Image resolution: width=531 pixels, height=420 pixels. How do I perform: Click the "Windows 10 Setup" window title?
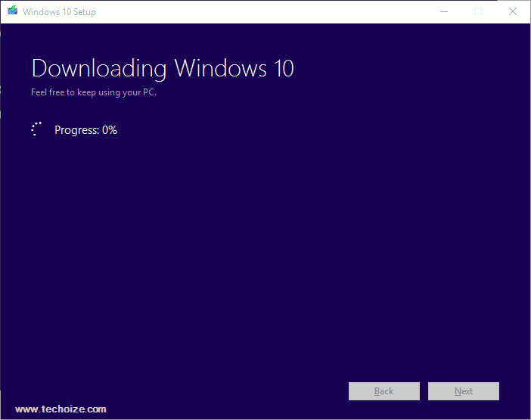click(59, 12)
